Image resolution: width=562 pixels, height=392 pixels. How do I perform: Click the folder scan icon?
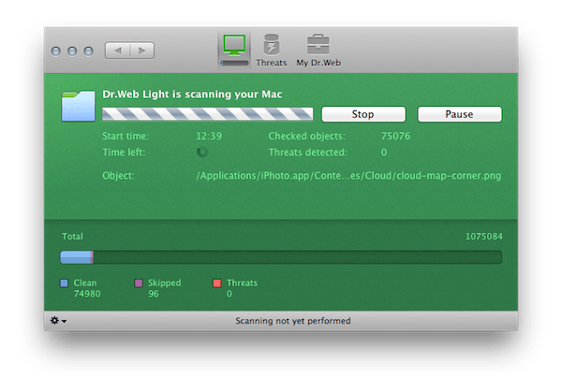(78, 106)
